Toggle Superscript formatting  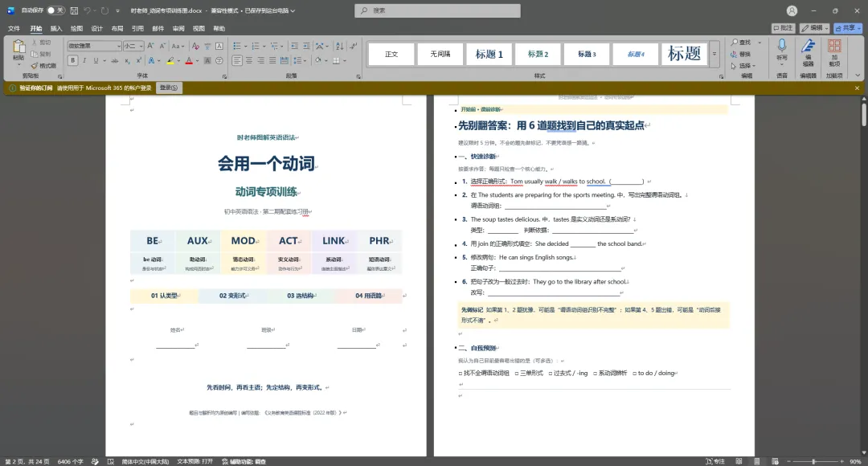(x=138, y=60)
